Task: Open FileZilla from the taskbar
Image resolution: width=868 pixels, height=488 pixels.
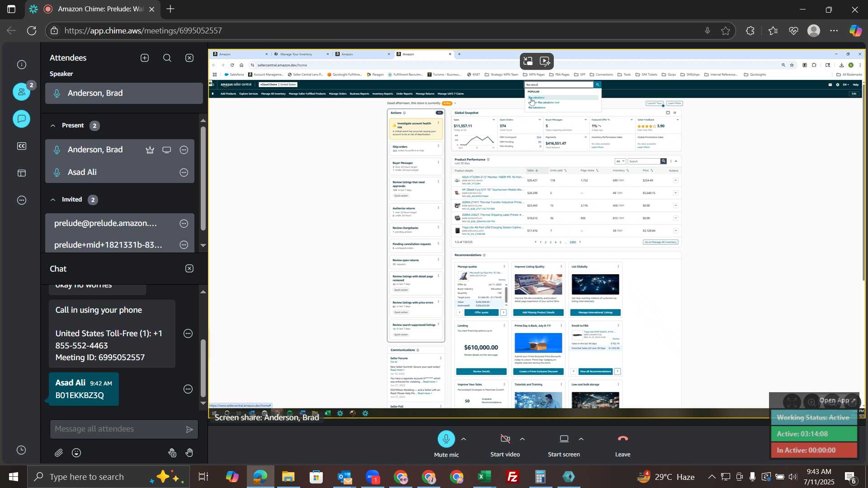Action: pyautogui.click(x=512, y=477)
